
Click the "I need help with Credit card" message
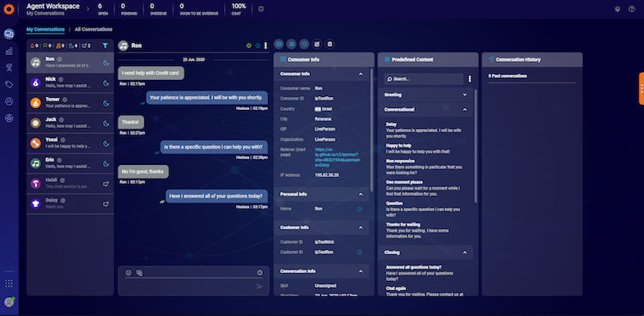click(x=151, y=73)
